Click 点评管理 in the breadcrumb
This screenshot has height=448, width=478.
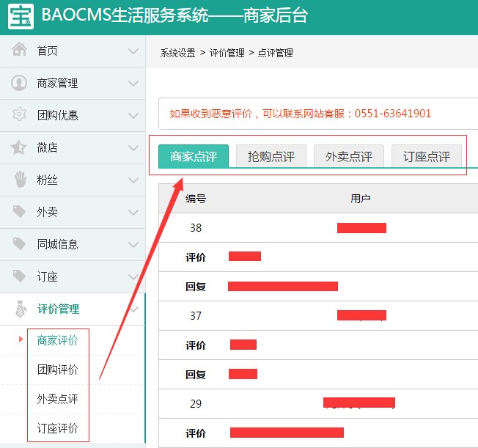click(x=275, y=53)
